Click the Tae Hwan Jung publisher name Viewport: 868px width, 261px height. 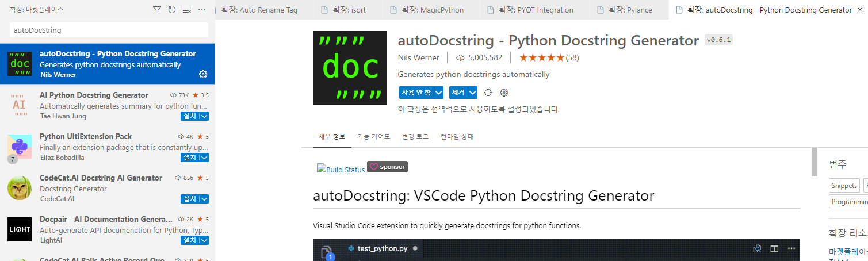tap(63, 116)
